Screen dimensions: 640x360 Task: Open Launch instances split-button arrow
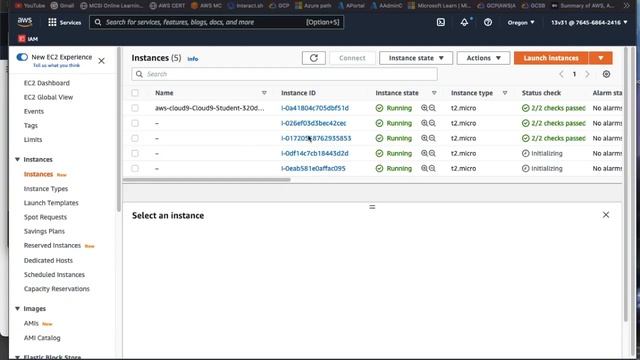pos(600,58)
